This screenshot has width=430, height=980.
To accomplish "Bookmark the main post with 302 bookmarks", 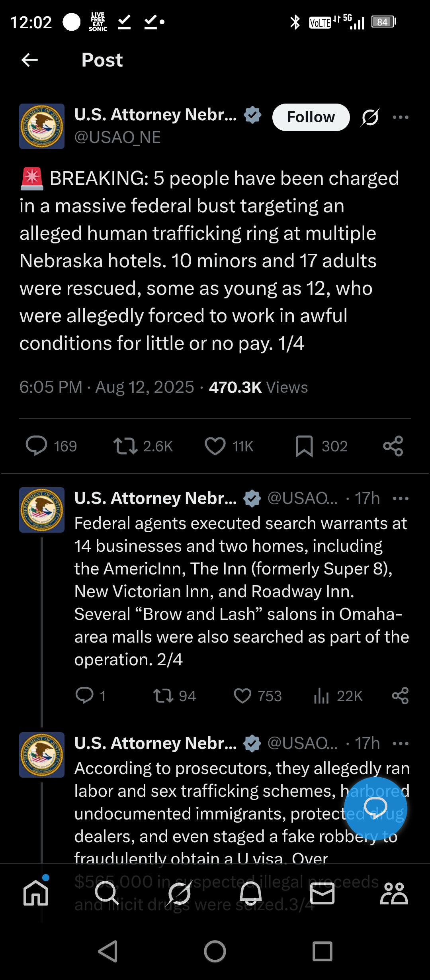I will click(304, 446).
